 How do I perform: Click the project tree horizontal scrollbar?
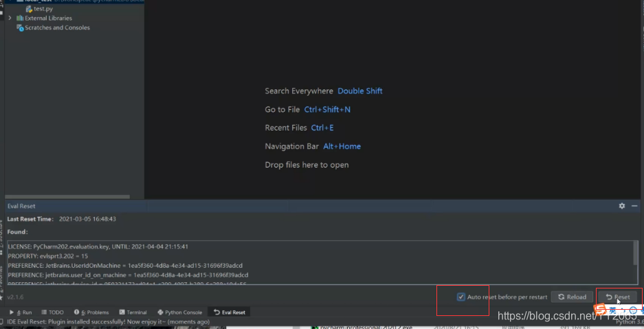(x=67, y=197)
